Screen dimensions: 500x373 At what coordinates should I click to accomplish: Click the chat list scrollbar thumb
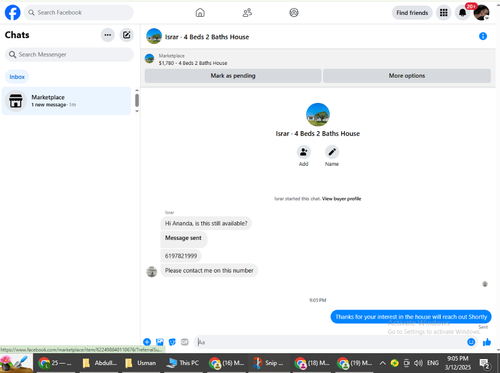click(x=137, y=100)
